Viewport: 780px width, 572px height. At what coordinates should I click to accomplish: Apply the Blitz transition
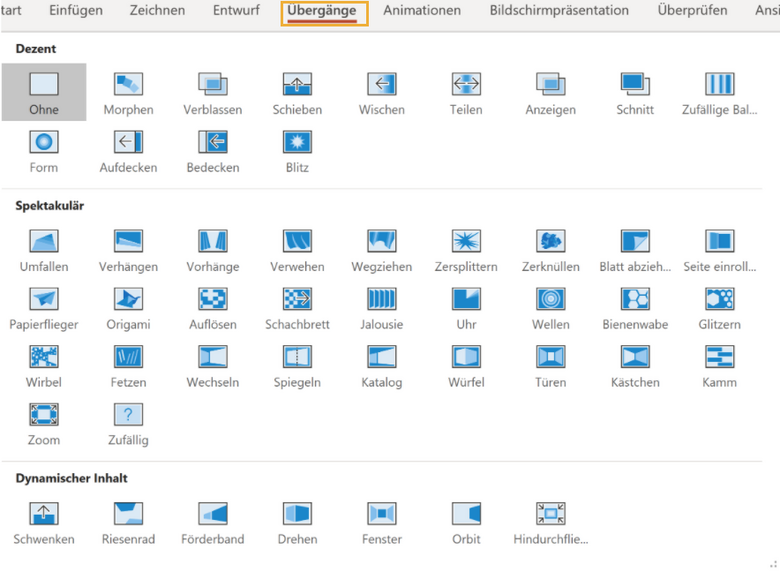click(x=297, y=150)
